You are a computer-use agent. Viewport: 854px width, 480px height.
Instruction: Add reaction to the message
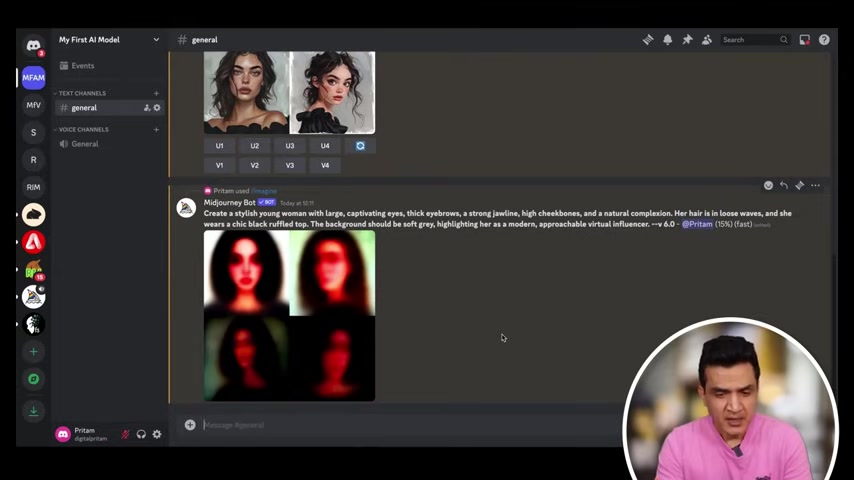coord(768,186)
